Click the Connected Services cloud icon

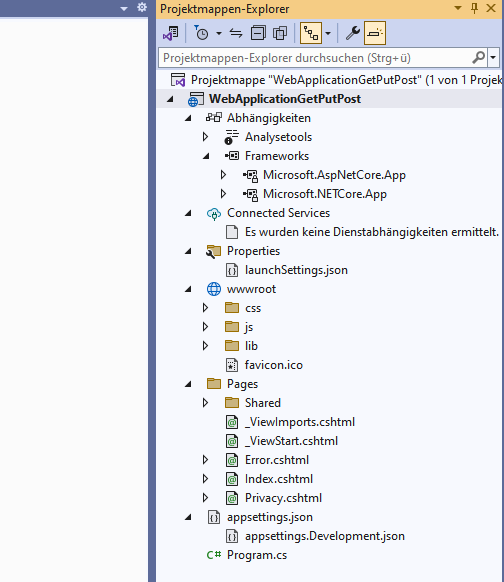214,214
